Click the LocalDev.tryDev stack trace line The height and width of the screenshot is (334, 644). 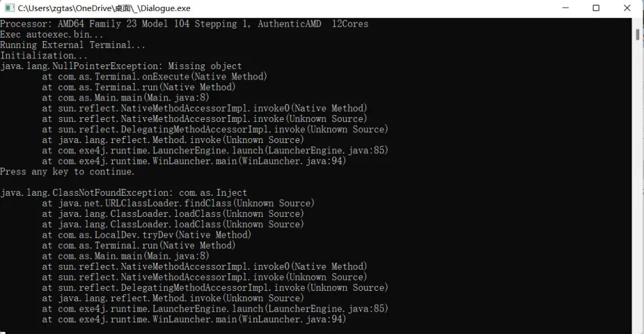pyautogui.click(x=146, y=235)
